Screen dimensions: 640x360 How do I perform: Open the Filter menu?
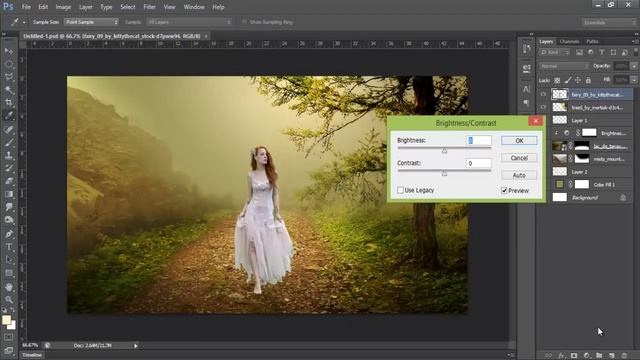pyautogui.click(x=149, y=7)
